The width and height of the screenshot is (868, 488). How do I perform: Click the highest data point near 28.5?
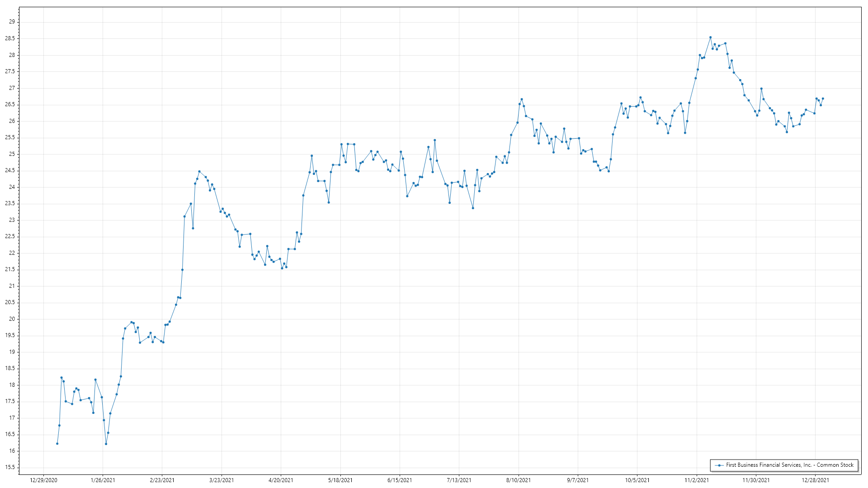[710, 38]
